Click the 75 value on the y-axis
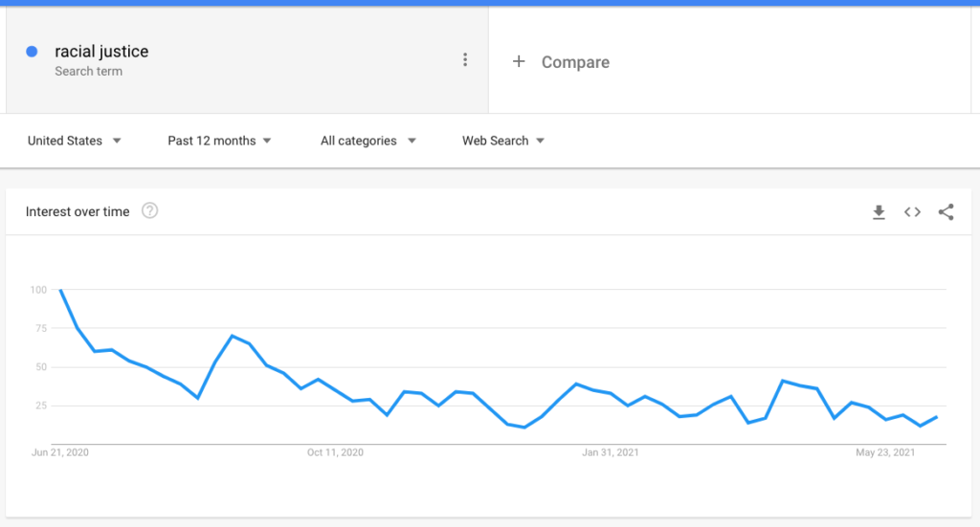This screenshot has width=980, height=527. coord(38,328)
